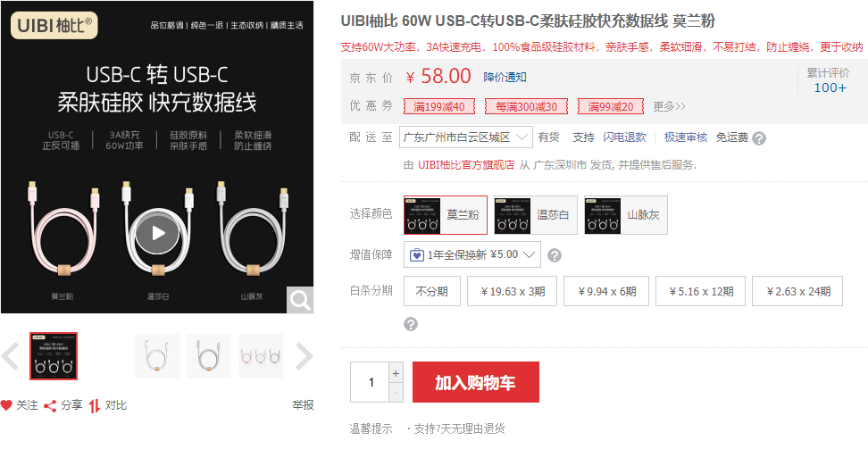The image size is (868, 449).
Task: Show previous thumbnails with left arrow
Action: pyautogui.click(x=10, y=356)
